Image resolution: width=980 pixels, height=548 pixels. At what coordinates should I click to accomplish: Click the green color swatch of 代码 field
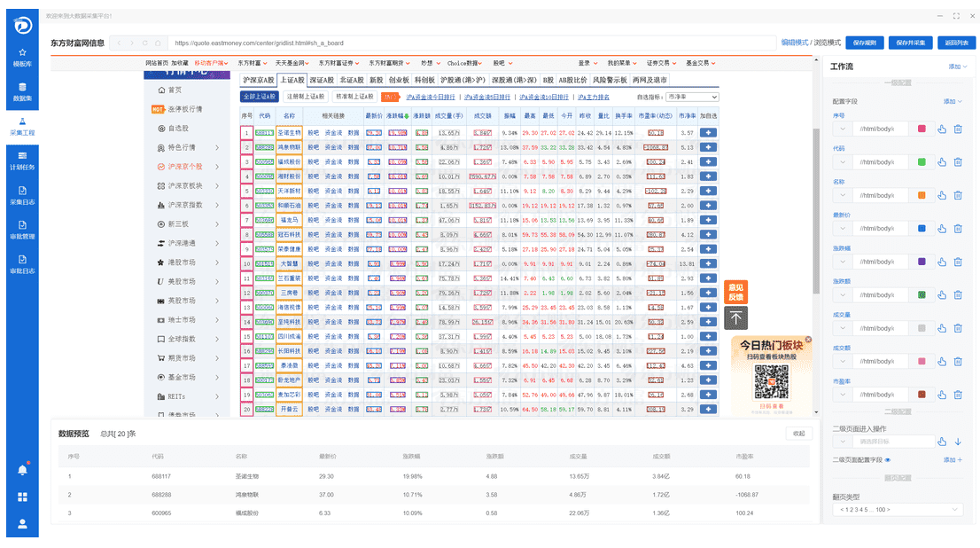(922, 162)
